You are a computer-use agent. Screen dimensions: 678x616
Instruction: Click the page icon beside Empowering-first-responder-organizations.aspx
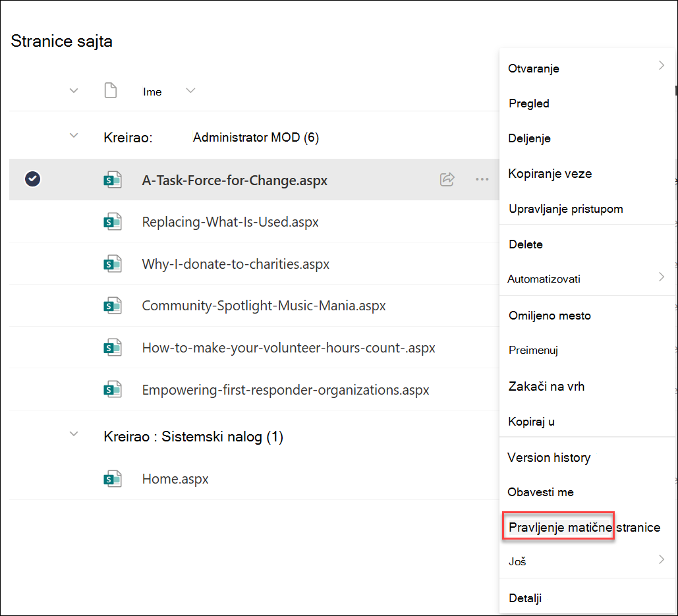113,389
